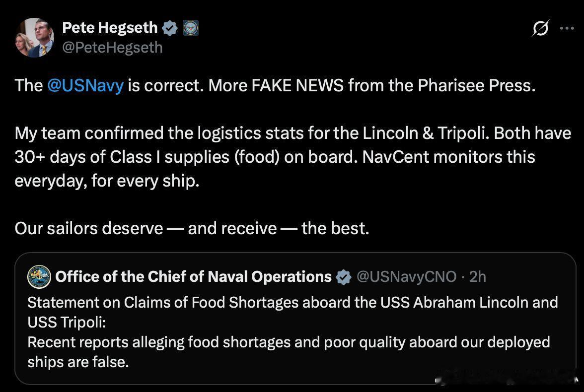The width and height of the screenshot is (584, 392).
Task: Open the quoted statement on Claims of Food Shortages
Action: tap(292, 302)
